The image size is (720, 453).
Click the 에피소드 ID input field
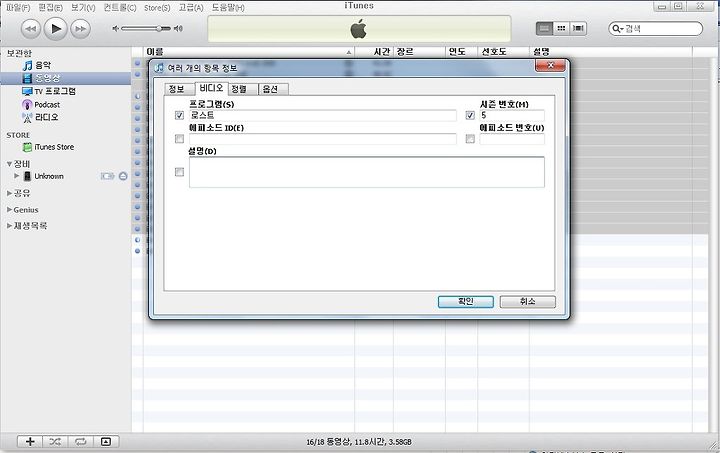(x=323, y=139)
